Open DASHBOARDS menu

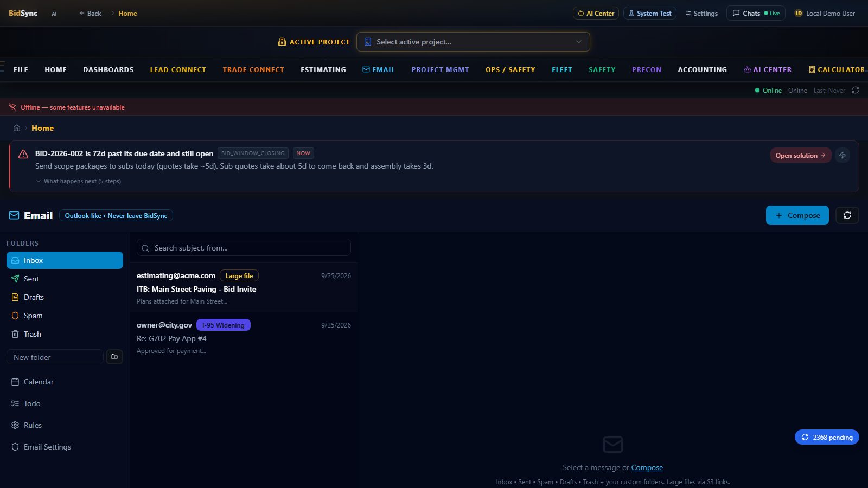tap(108, 69)
